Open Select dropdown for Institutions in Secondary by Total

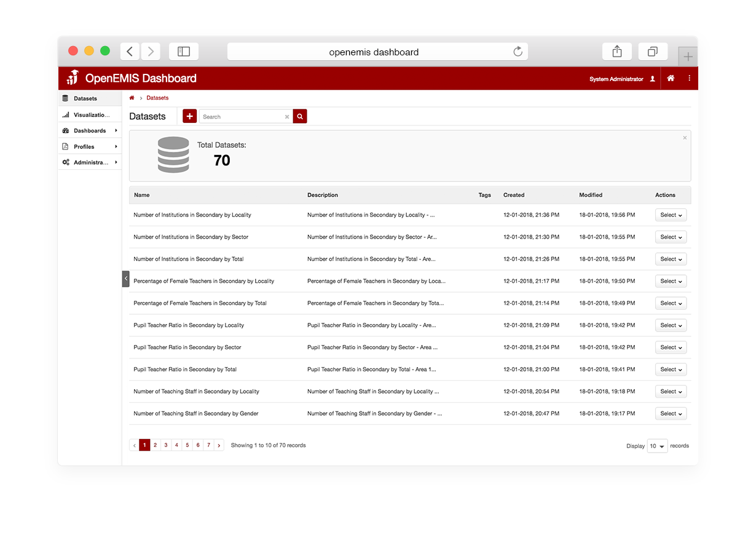pos(671,260)
